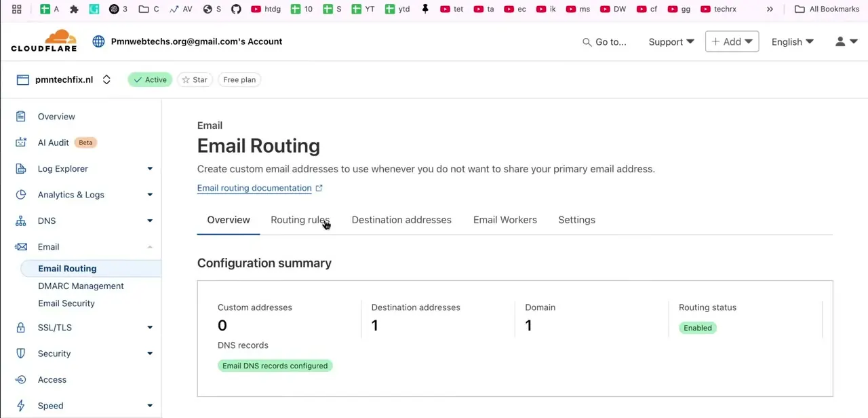Open DMARC Management in the sidebar
The image size is (868, 418).
click(81, 286)
